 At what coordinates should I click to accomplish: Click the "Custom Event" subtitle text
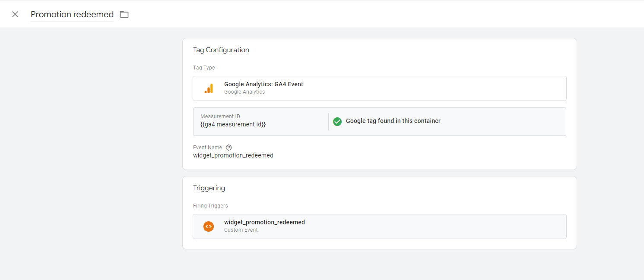[241, 230]
